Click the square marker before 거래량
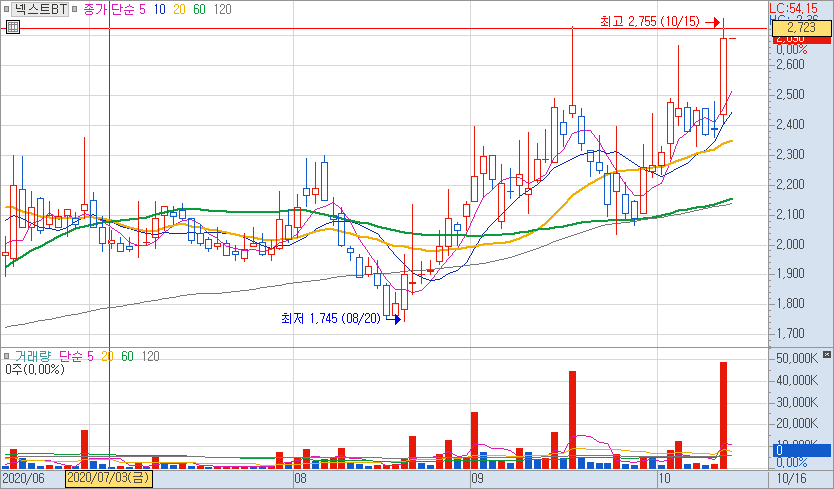834x489 pixels. click(6, 356)
